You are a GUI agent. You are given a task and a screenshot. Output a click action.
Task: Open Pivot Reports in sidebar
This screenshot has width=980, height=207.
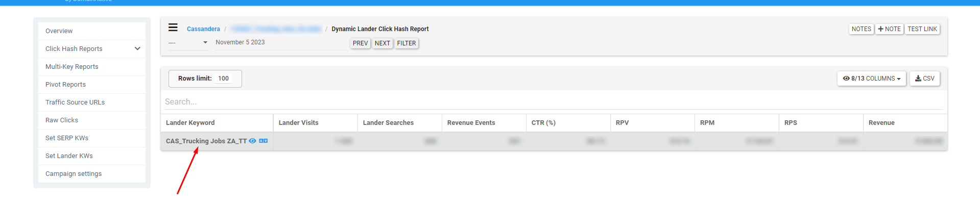[x=92, y=85]
